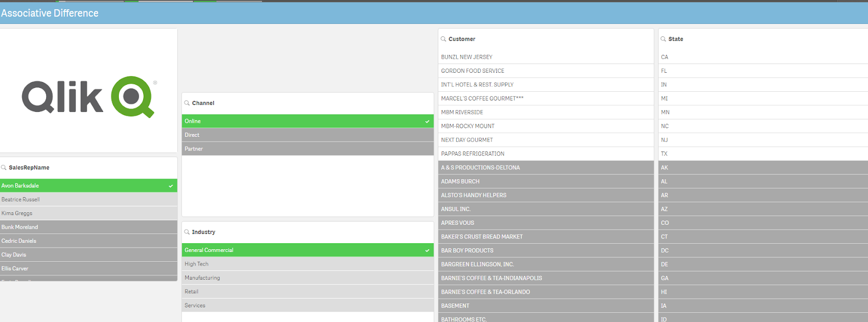The image size is (868, 322).
Task: Select BUNZL NEW JERSEY customer
Action: coord(546,57)
